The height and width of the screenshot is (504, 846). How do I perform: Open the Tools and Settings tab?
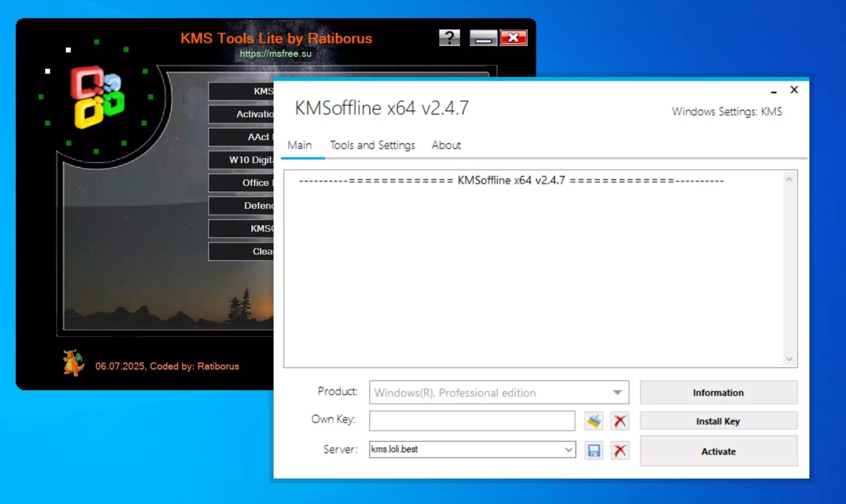[x=372, y=145]
